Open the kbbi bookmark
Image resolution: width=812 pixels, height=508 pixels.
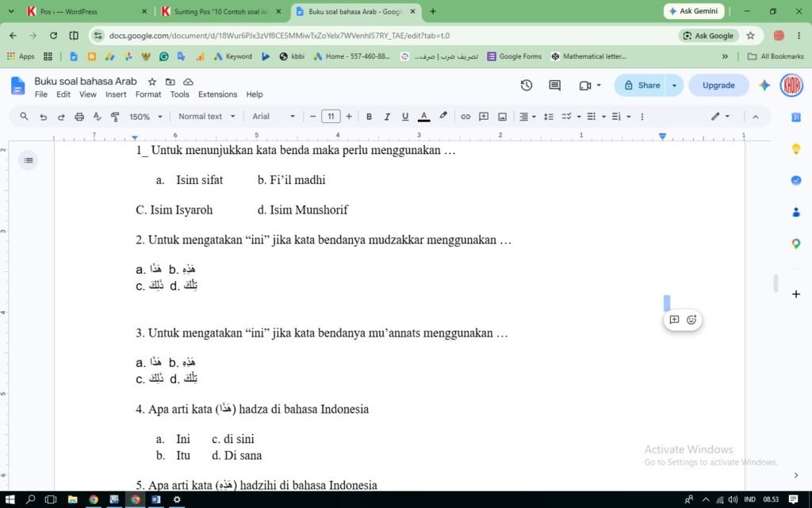[x=292, y=56]
